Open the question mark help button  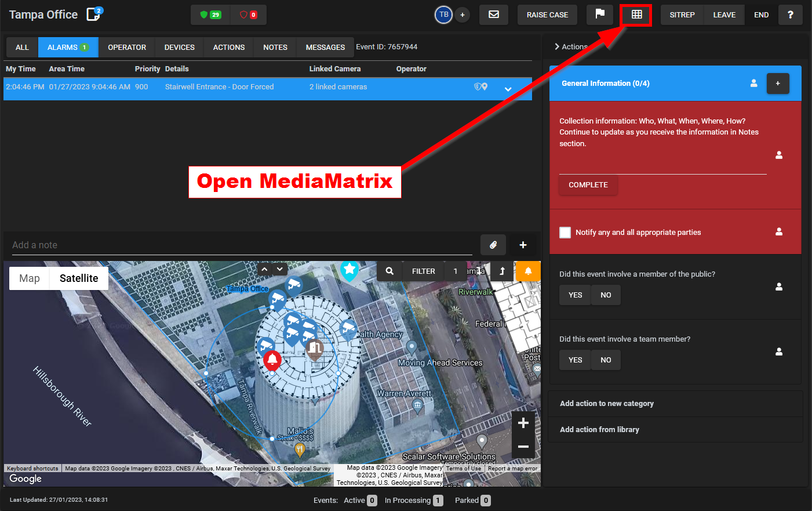(x=791, y=15)
